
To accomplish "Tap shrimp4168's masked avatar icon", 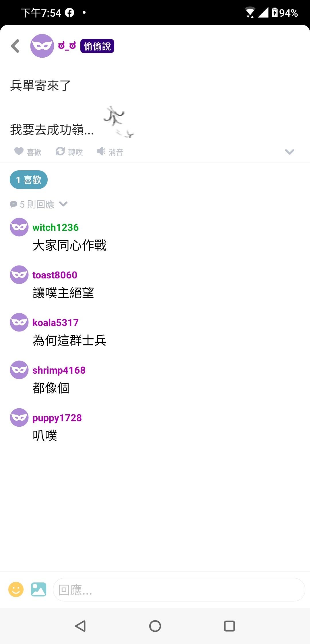I will tap(19, 370).
